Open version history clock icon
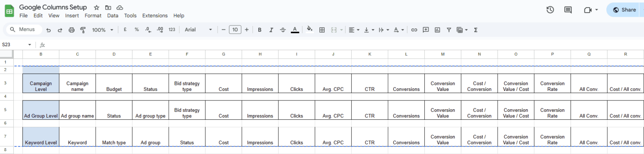 pyautogui.click(x=551, y=10)
